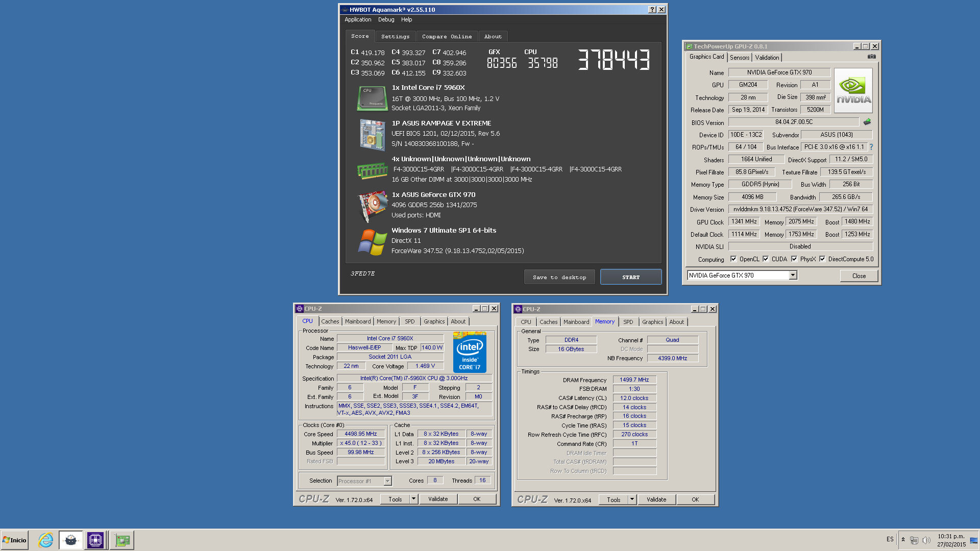980x551 pixels.
Task: Click the GPU-Z BIOS save chip icon
Action: point(867,122)
